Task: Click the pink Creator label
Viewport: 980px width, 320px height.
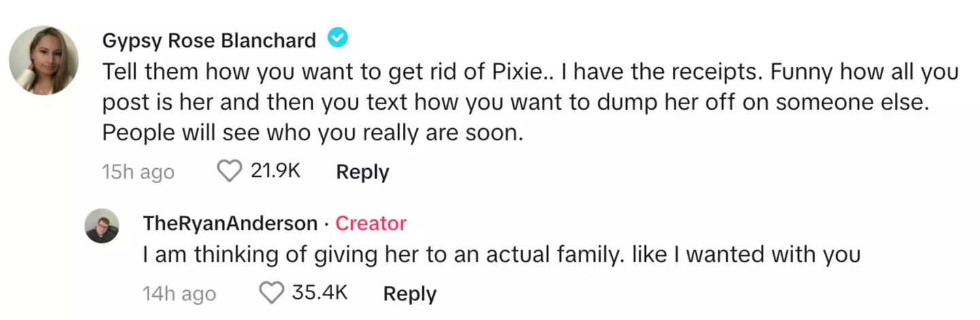Action: [x=371, y=223]
